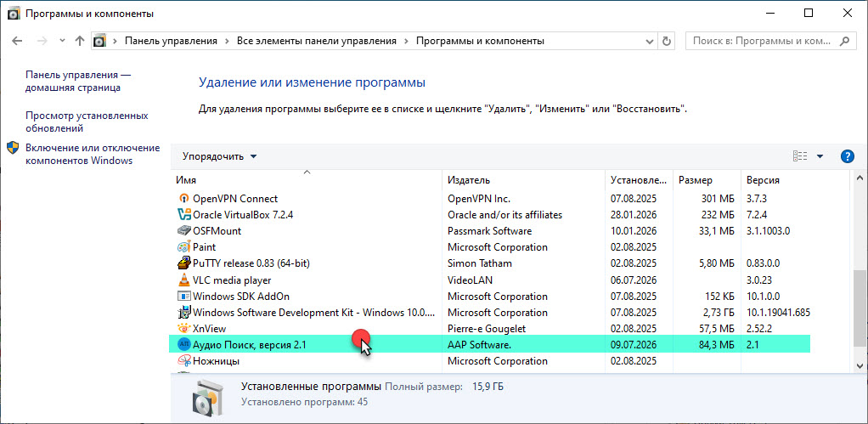The height and width of the screenshot is (424, 868).
Task: Click the Ножницы scissors icon
Action: click(183, 361)
